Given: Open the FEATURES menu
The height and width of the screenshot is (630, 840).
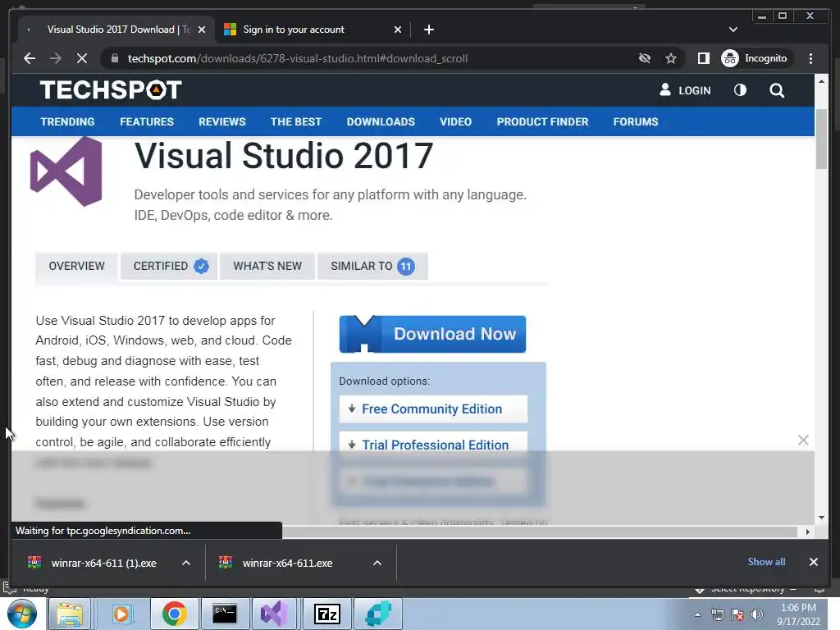Looking at the screenshot, I should pos(147,121).
